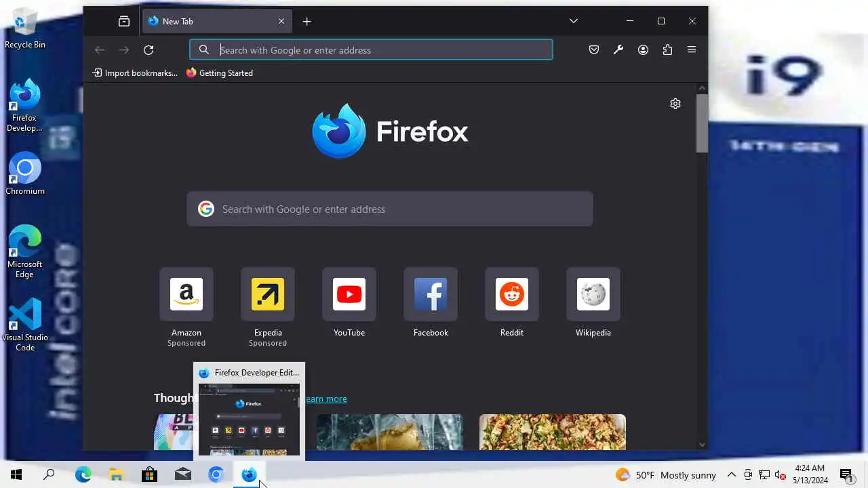Open the salad bowl story thumbnail

pyautogui.click(x=553, y=432)
